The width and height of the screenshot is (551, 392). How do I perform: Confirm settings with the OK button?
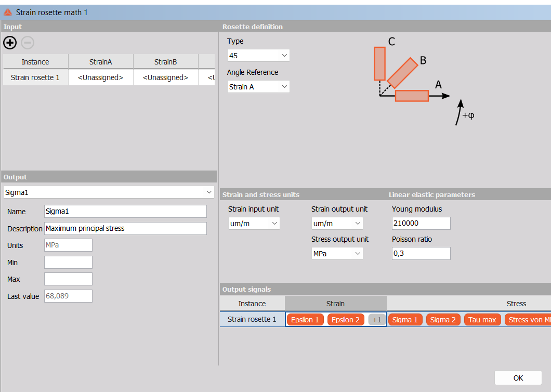(x=518, y=378)
